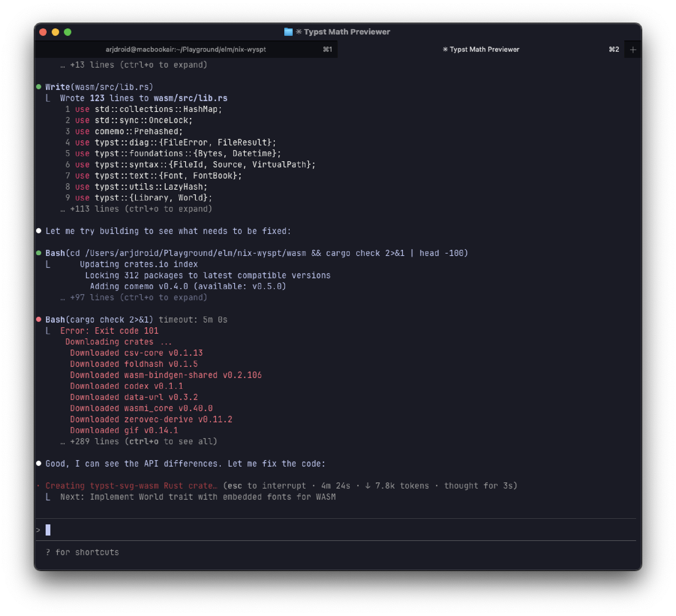Click the red close traffic light
This screenshot has width=676, height=616.
click(x=42, y=32)
